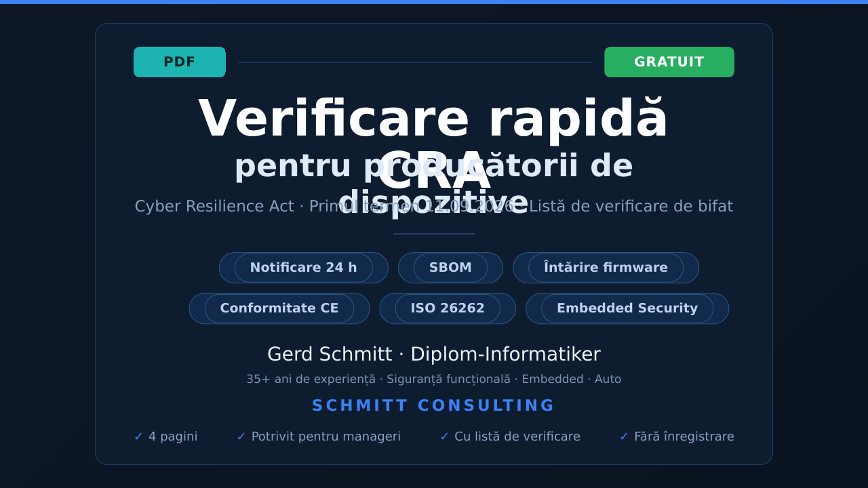Click the 35+ ani de experiență line
This screenshot has height=488, width=868.
434,379
